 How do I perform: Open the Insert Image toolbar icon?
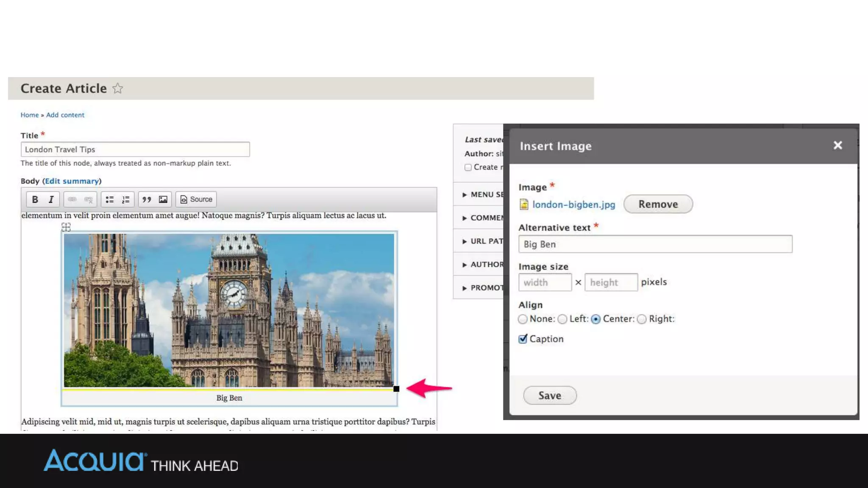pyautogui.click(x=163, y=200)
